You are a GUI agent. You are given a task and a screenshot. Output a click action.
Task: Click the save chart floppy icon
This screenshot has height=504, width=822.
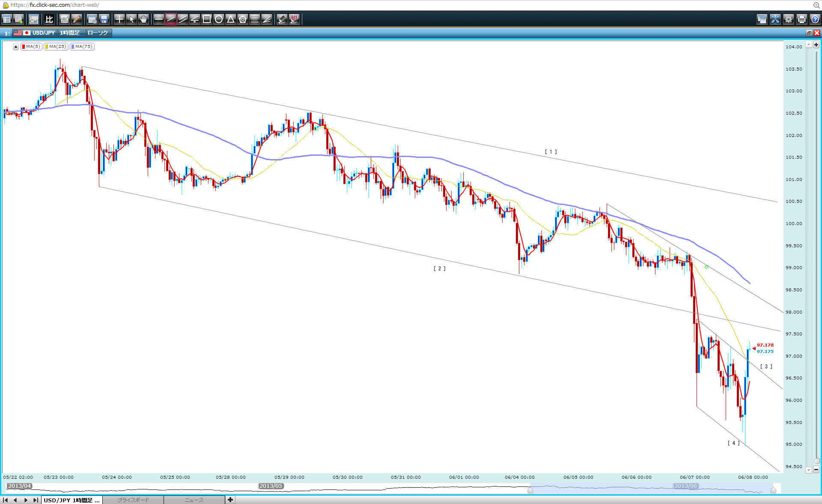click(104, 19)
